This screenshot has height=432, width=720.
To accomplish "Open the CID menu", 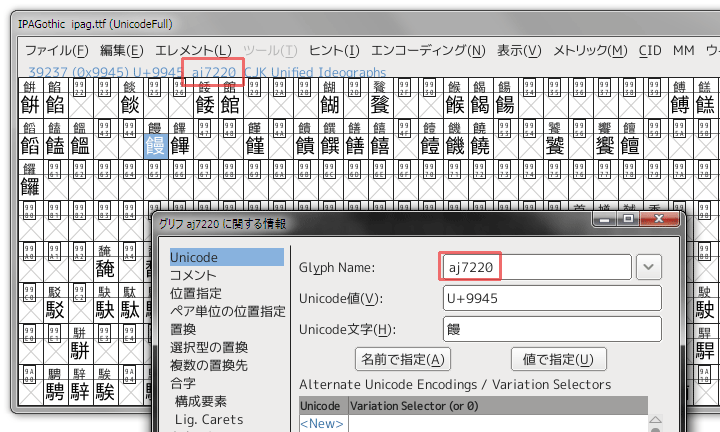I will coord(650,50).
